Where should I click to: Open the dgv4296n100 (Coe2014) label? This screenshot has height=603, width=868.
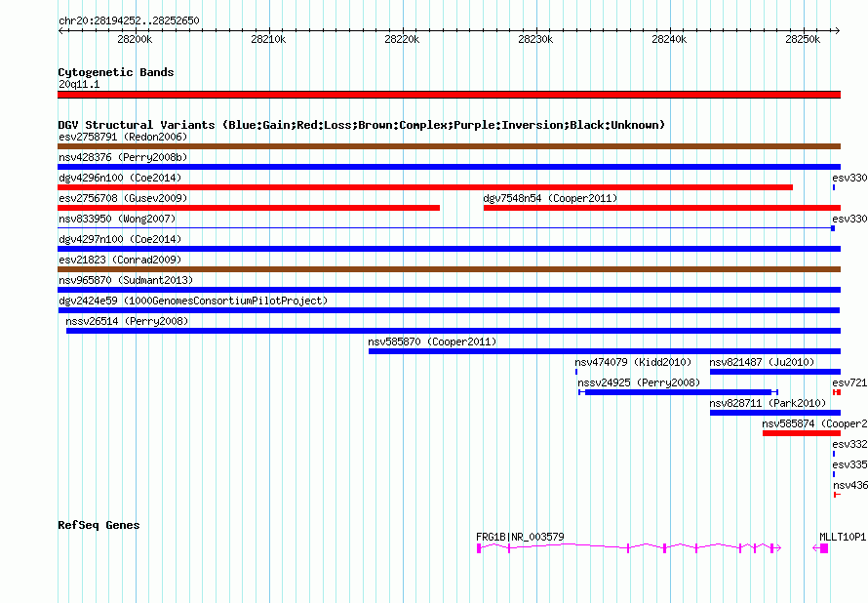(x=120, y=178)
